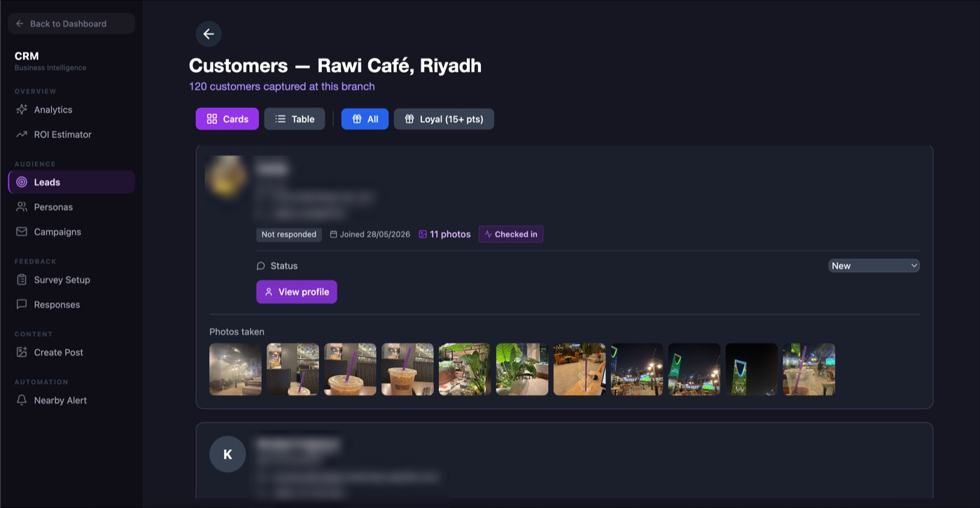The width and height of the screenshot is (980, 508).
Task: Switch to Cards view
Action: [x=227, y=119]
